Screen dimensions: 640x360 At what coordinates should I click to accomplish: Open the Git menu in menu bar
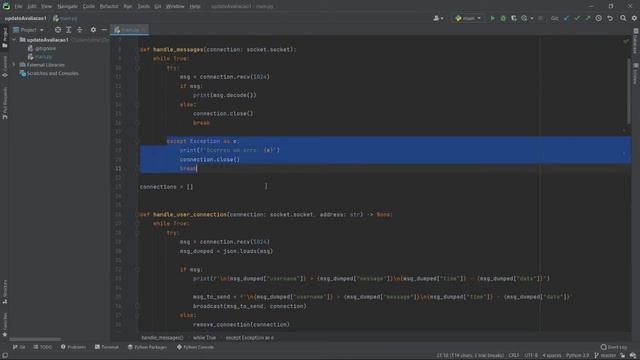point(158,7)
